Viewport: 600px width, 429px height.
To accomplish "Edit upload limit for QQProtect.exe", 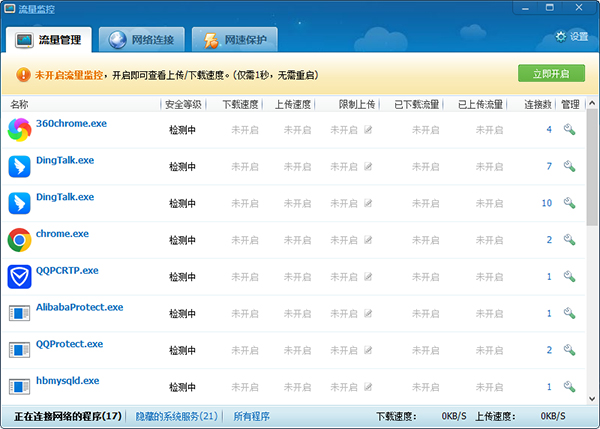I will pyautogui.click(x=368, y=350).
